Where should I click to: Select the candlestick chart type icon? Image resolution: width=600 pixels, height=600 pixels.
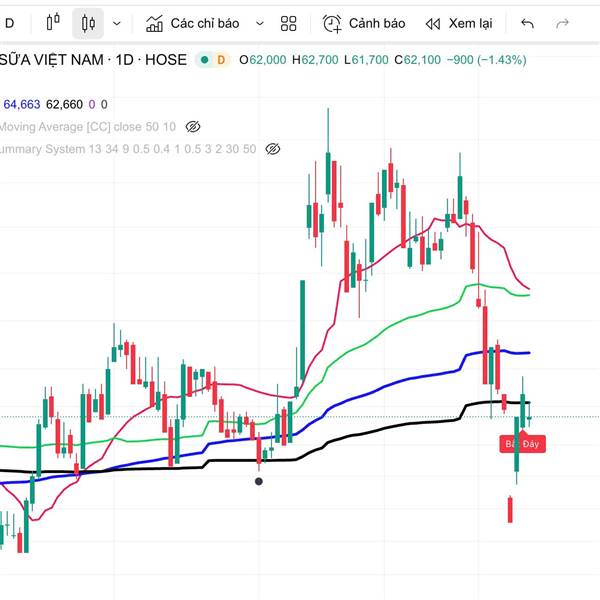[x=88, y=23]
